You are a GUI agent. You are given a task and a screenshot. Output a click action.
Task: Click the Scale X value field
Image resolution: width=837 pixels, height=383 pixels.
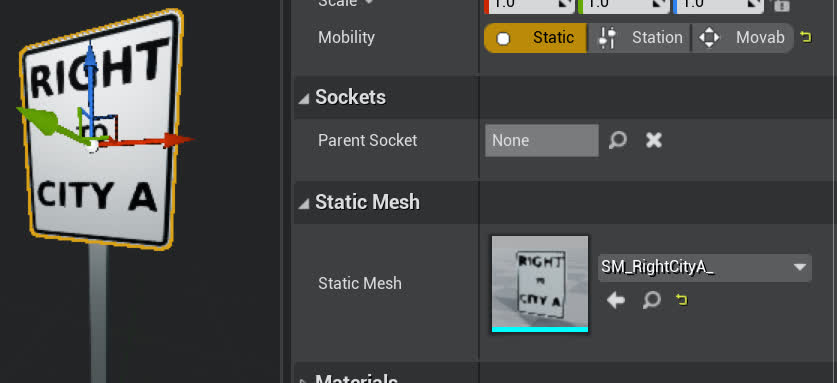(530, 5)
